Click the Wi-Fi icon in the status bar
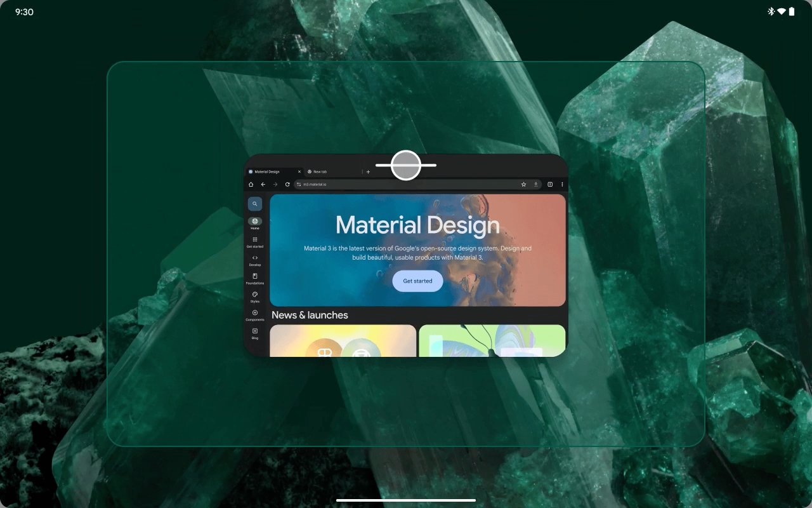Viewport: 812px width, 508px height. pos(782,11)
